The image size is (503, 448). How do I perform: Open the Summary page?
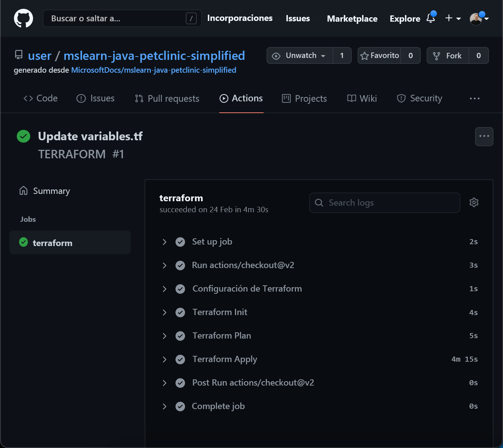[44, 191]
